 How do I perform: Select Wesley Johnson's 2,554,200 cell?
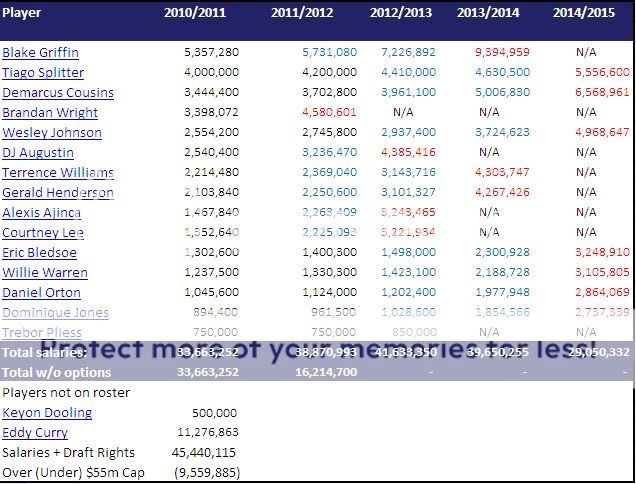coord(211,132)
